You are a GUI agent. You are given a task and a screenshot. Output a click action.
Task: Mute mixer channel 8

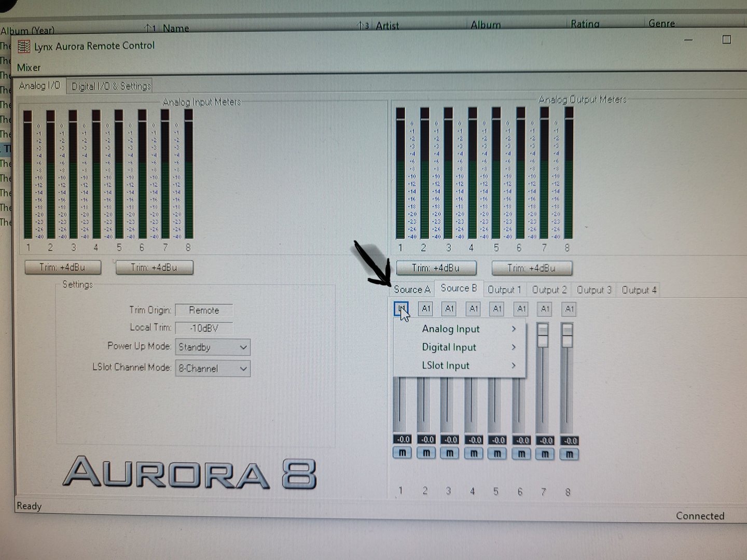(570, 454)
